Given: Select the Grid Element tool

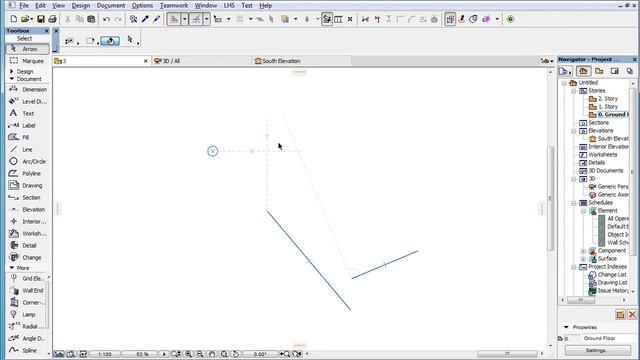Looking at the screenshot, I should tap(27, 278).
